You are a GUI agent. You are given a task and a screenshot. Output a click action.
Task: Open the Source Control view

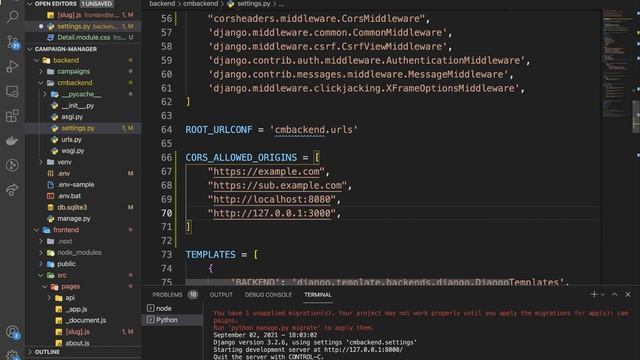click(x=13, y=42)
